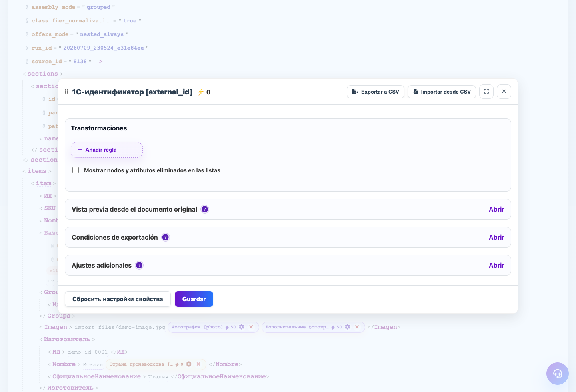Click the opening items node in background tree
Screen dimensions: 576x392
click(37, 171)
